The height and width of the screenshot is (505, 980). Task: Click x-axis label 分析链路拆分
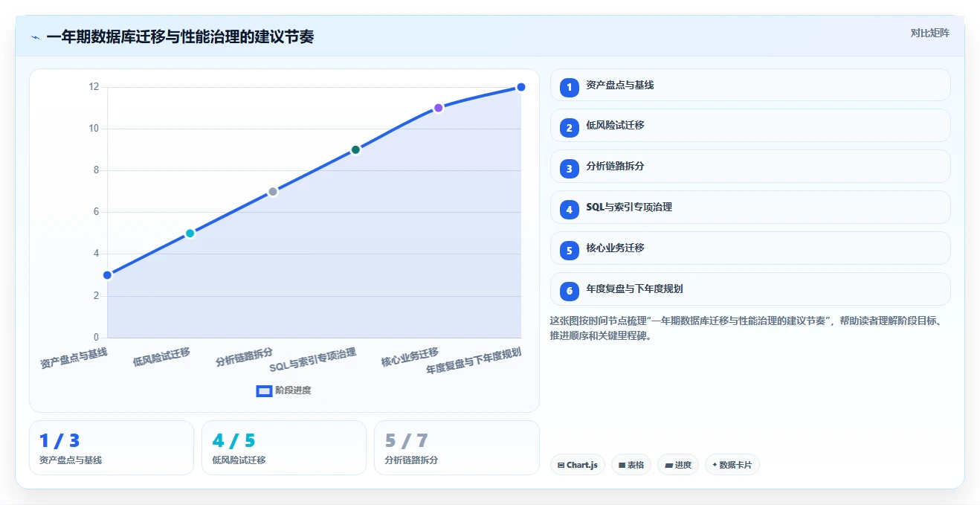point(244,357)
